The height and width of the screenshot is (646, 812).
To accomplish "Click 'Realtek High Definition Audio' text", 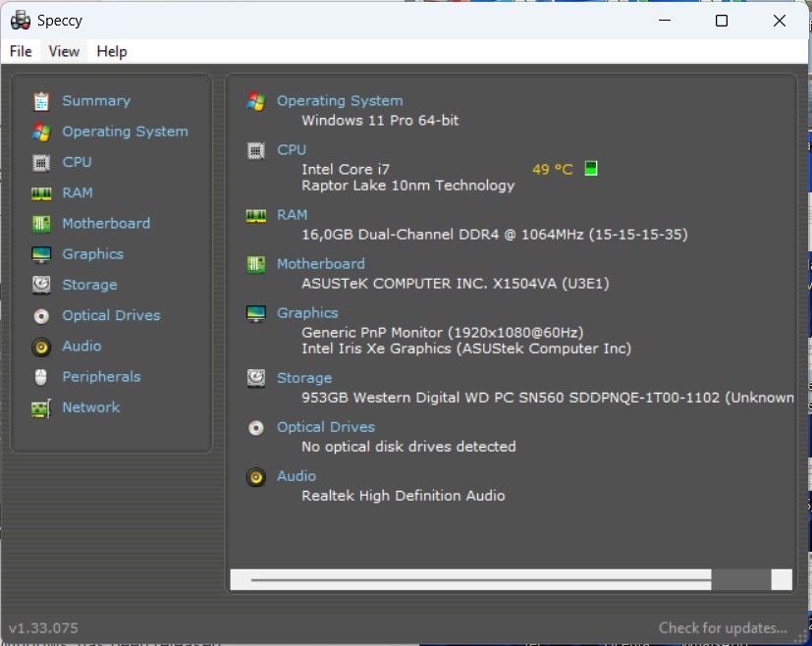I will pos(403,496).
